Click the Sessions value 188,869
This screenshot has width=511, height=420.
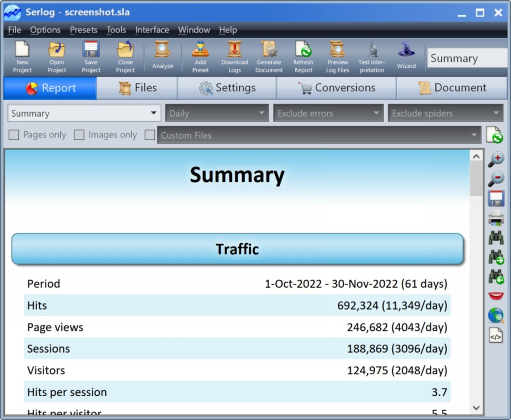[x=367, y=349]
